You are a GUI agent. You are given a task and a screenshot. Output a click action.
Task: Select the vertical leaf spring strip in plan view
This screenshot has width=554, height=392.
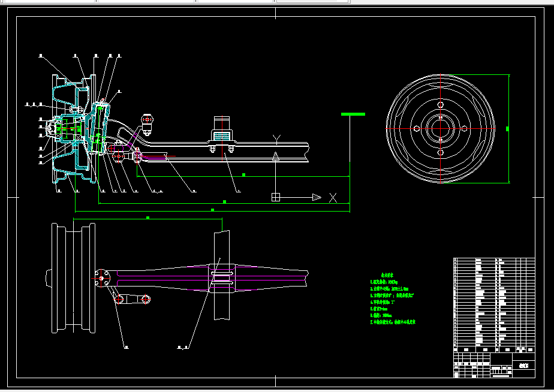(x=221, y=275)
